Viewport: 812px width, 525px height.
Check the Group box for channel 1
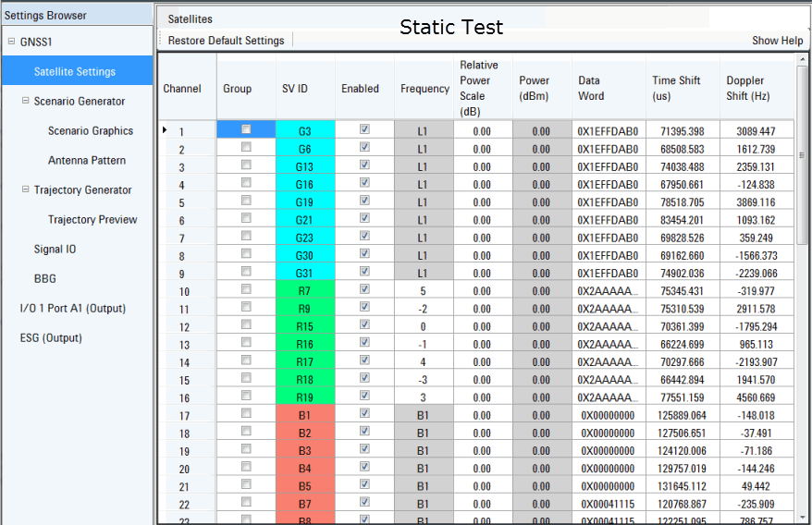pyautogui.click(x=246, y=130)
